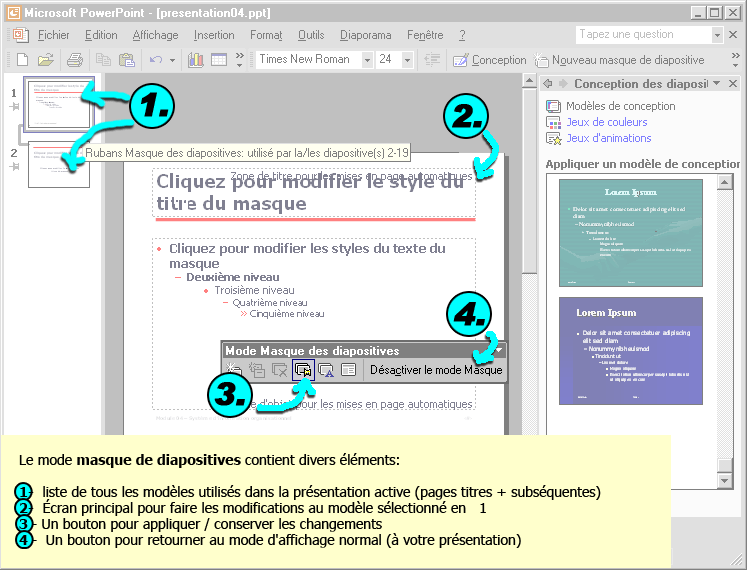This screenshot has height=570, width=747.
Task: Open the Modèles de conception link
Action: pyautogui.click(x=620, y=106)
